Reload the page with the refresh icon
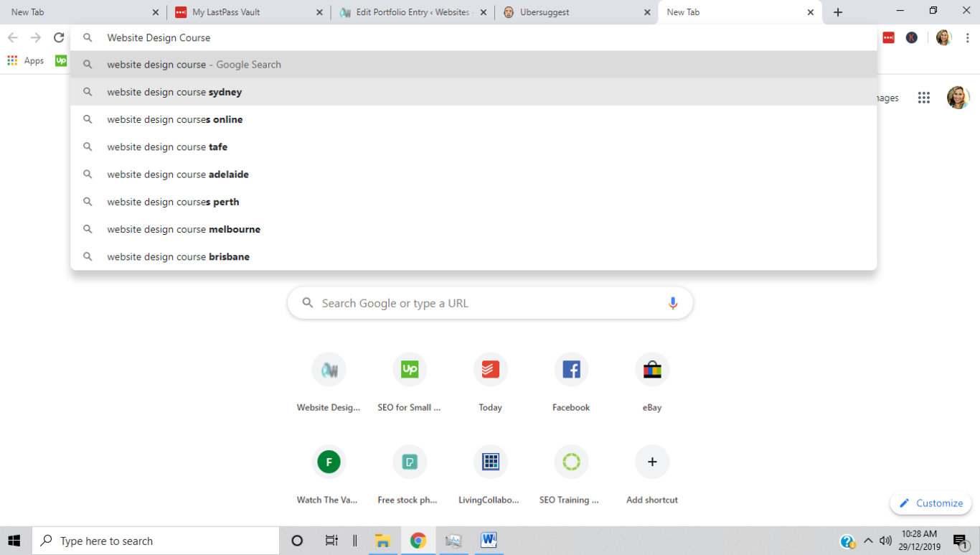Screen dimensions: 980x555 tap(59, 38)
